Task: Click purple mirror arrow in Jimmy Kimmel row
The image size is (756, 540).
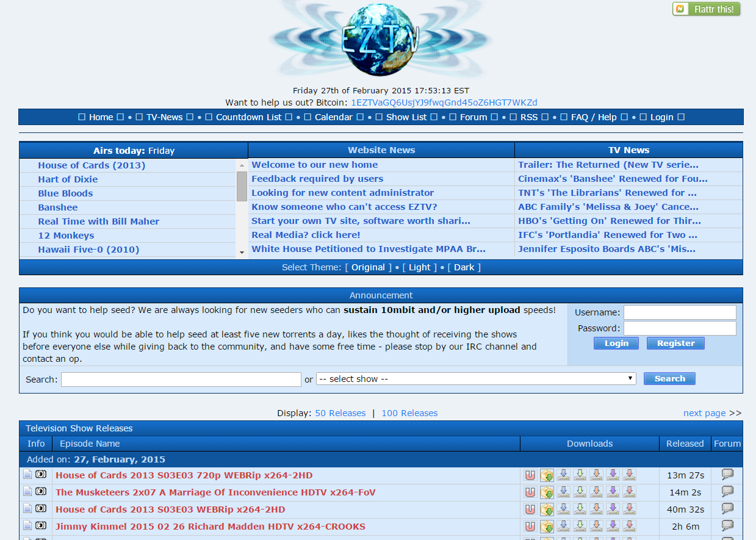Action: point(613,526)
